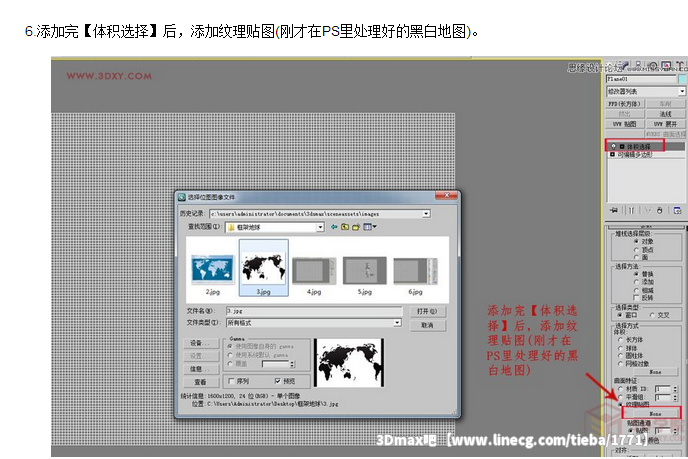The image size is (688, 459).
Task: Select 圆柱体 volume radio
Action: (620, 355)
